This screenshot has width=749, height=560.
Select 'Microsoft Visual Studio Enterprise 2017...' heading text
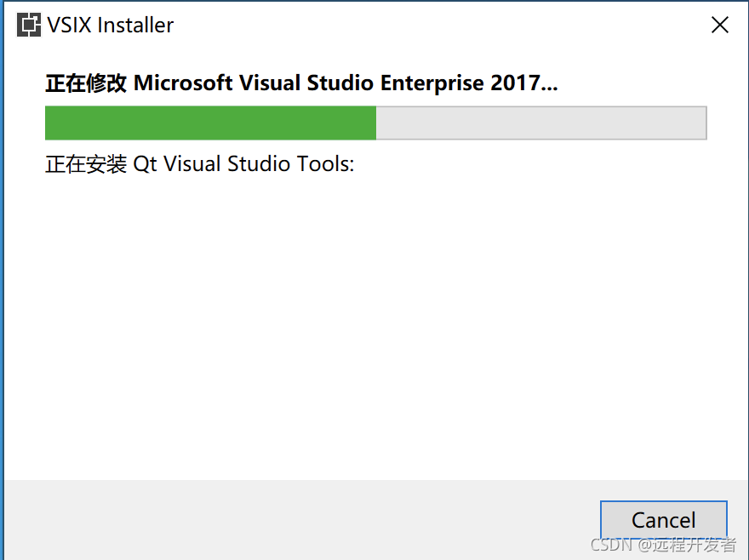coord(346,83)
